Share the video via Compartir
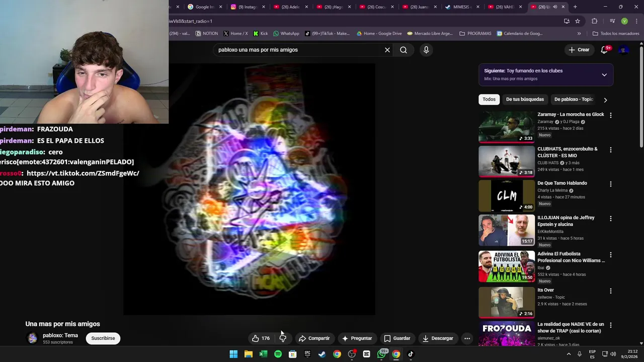The image size is (644, 362). pyautogui.click(x=314, y=338)
